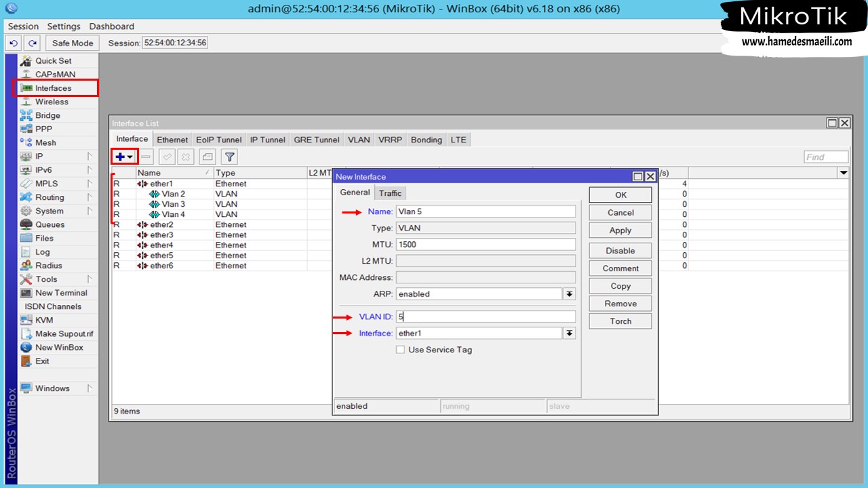
Task: Open CAPsMAN menu entry
Action: coord(55,74)
